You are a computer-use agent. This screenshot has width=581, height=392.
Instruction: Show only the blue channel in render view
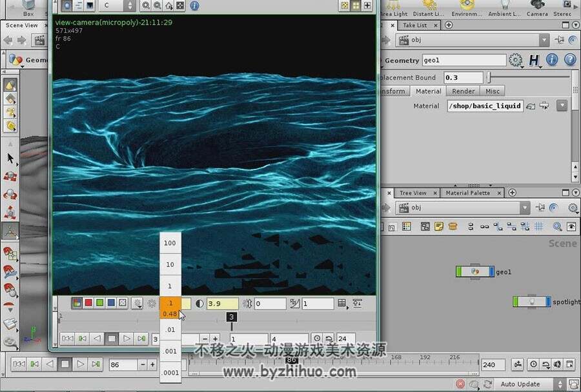[x=111, y=303]
